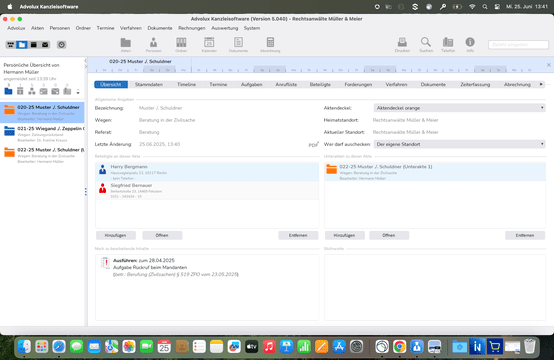Open the Aktendeckel orange dropdown
Image resolution: width=554 pixels, height=360 pixels.
459,108
